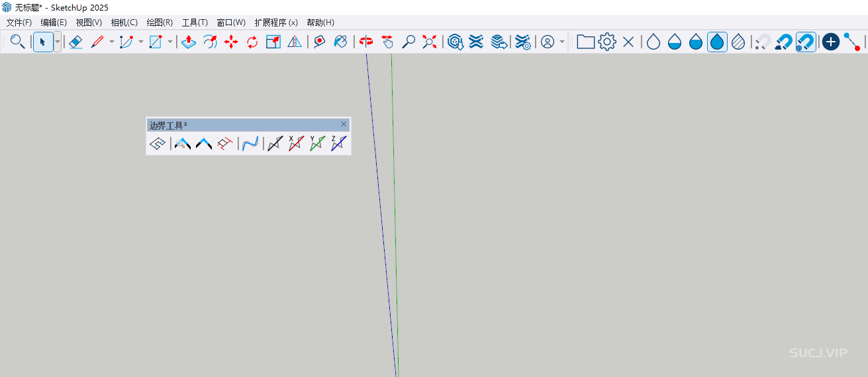This screenshot has height=377, width=868.
Task: Toggle the blue magnet with brush icon
Action: [x=784, y=42]
